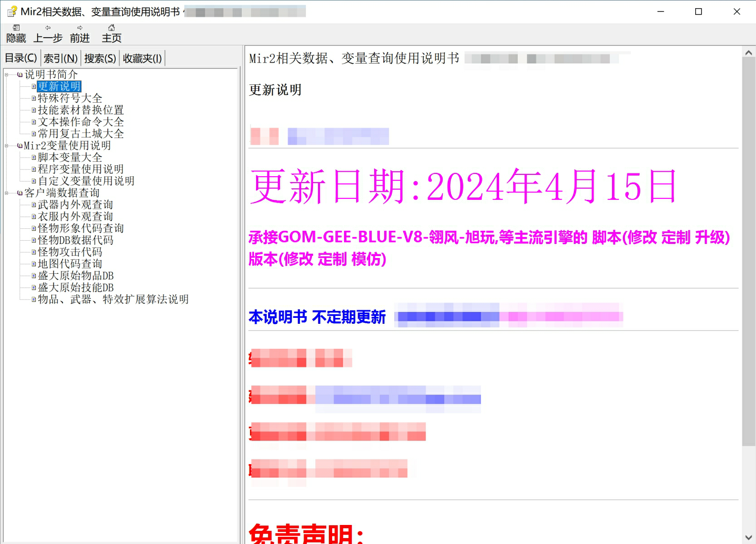Click the scrollbar down arrow in content pane
This screenshot has width=756, height=544.
coord(749,537)
